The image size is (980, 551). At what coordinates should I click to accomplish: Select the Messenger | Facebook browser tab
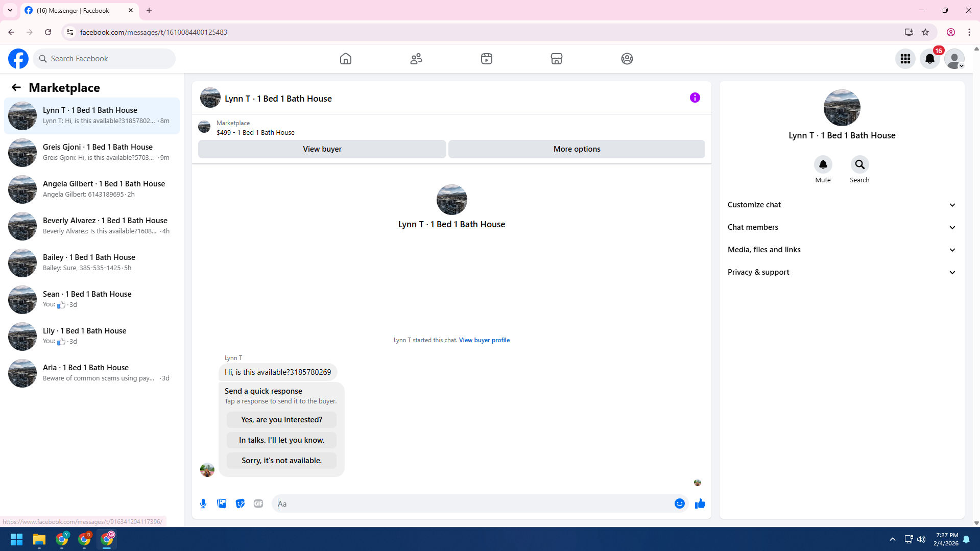pyautogui.click(x=79, y=10)
